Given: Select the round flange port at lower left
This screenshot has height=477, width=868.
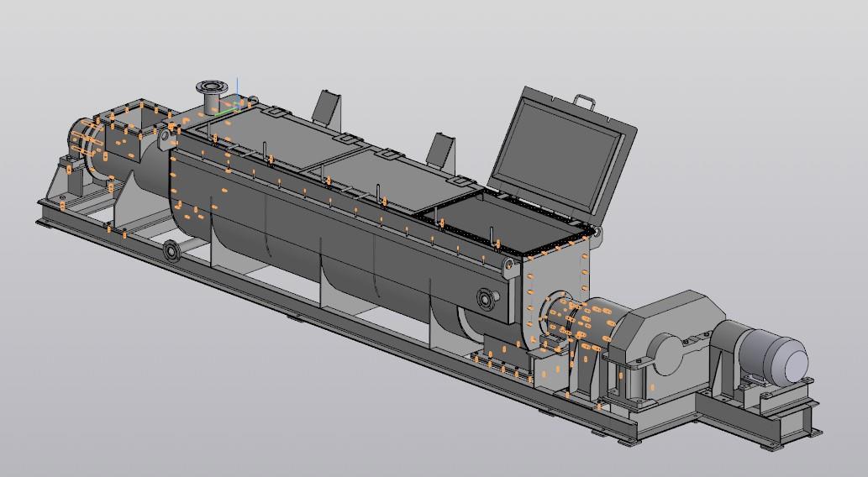Looking at the screenshot, I should coord(171,252).
